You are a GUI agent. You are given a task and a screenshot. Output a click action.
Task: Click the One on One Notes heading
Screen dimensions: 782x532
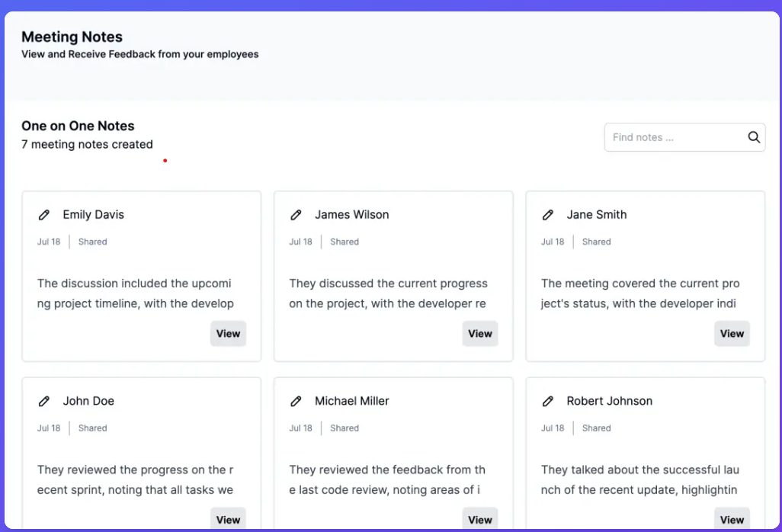78,126
